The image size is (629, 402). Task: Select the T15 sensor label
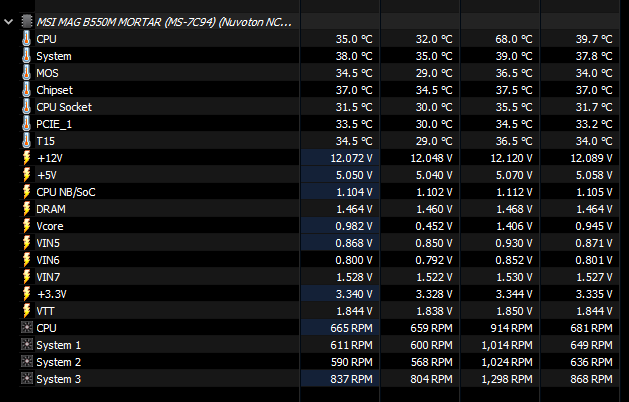(x=45, y=141)
